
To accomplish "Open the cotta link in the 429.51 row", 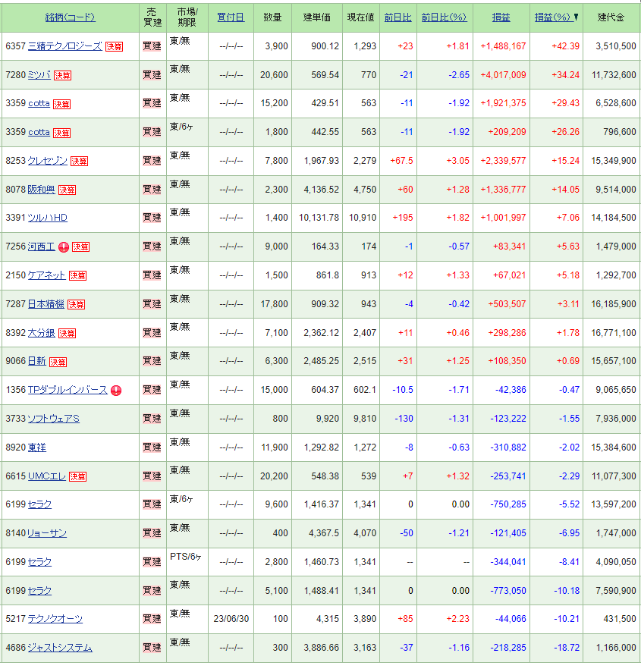I will pyautogui.click(x=39, y=103).
